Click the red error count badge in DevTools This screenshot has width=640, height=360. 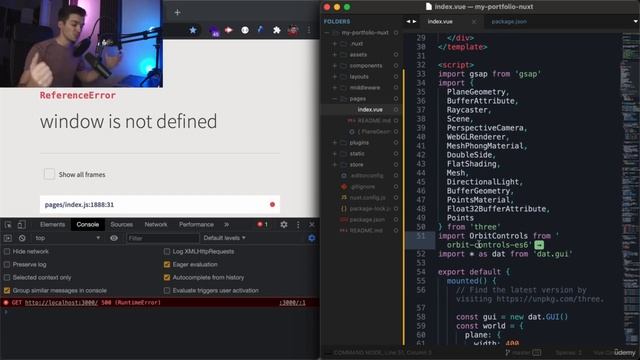click(262, 224)
